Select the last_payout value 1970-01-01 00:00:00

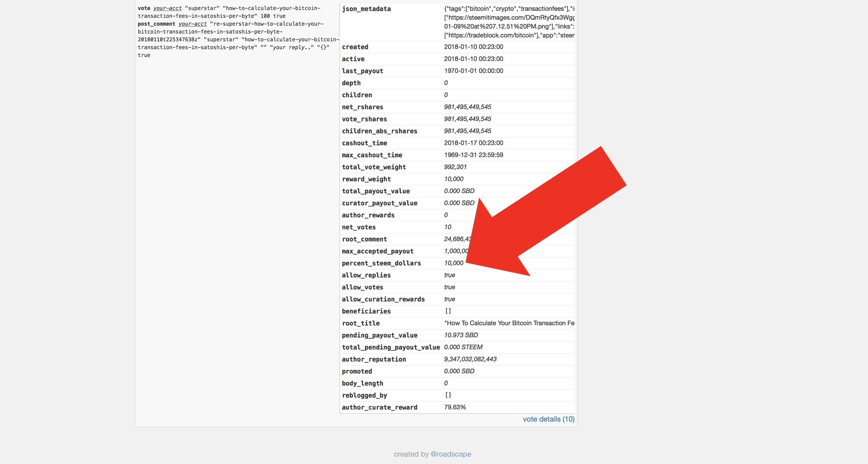click(x=474, y=71)
